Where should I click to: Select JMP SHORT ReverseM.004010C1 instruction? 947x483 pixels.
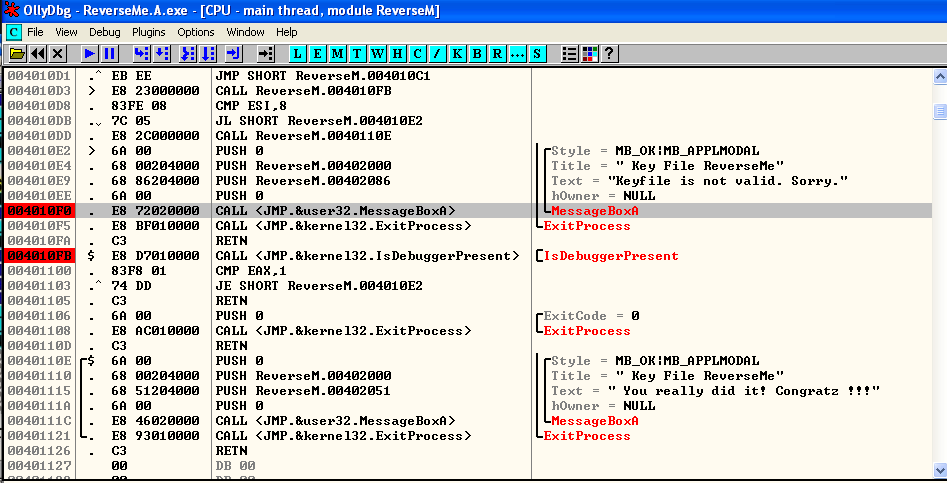pyautogui.click(x=323, y=75)
